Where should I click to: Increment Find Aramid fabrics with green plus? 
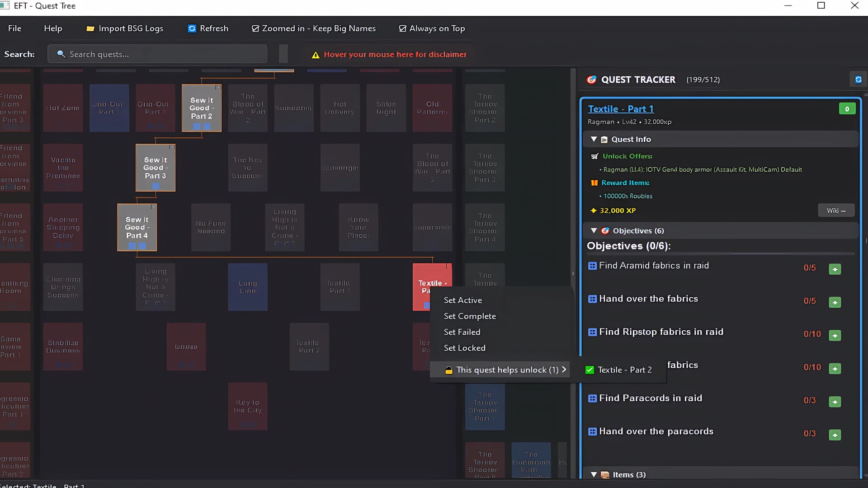point(835,269)
